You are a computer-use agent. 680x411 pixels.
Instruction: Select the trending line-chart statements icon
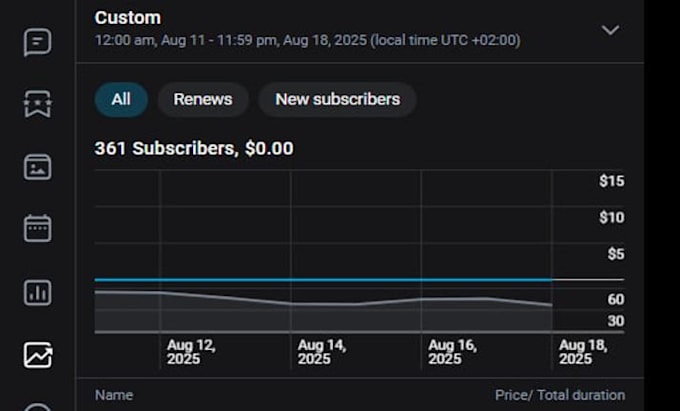click(38, 355)
